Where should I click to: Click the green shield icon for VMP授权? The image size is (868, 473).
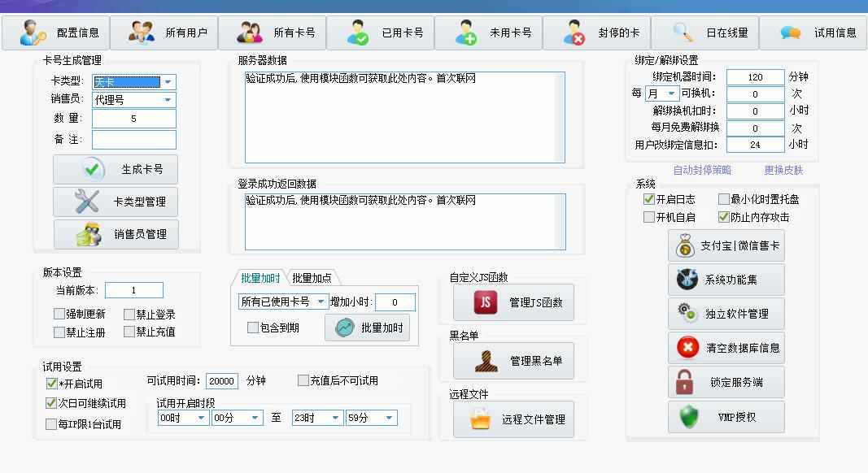[x=689, y=417]
